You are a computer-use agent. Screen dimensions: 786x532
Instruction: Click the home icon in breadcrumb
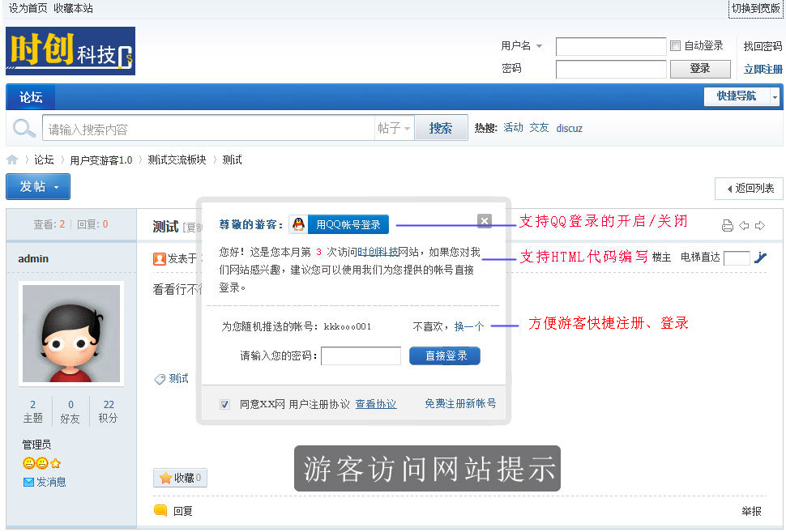tap(12, 160)
